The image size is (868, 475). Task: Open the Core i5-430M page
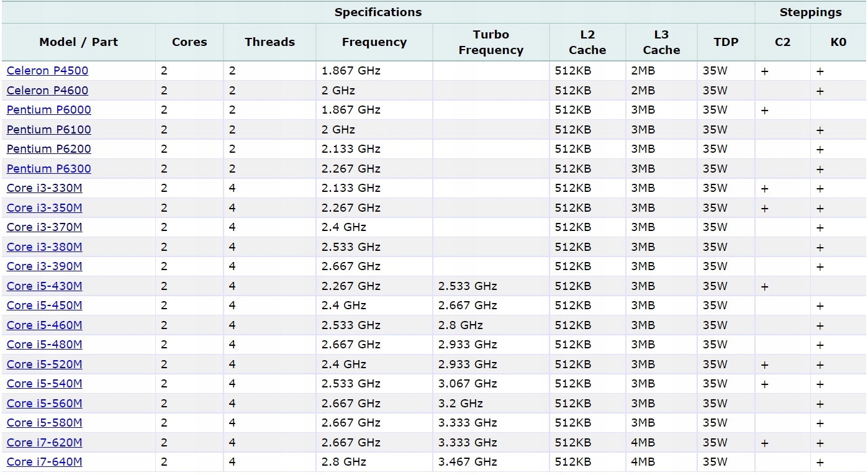(x=44, y=286)
